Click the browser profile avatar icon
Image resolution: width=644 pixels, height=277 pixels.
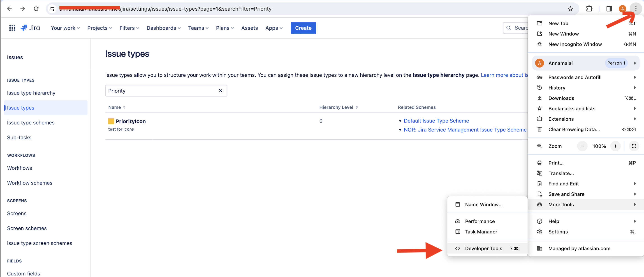tap(622, 9)
